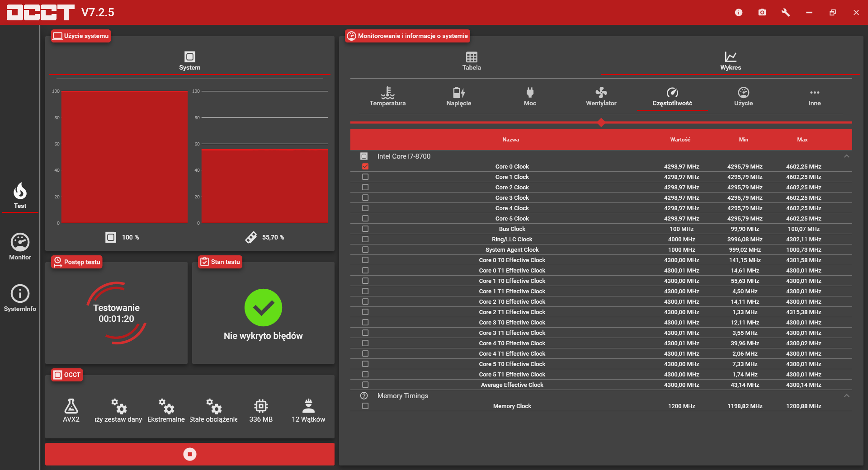This screenshot has height=470, width=868.
Task: Stop the running test
Action: (x=190, y=454)
